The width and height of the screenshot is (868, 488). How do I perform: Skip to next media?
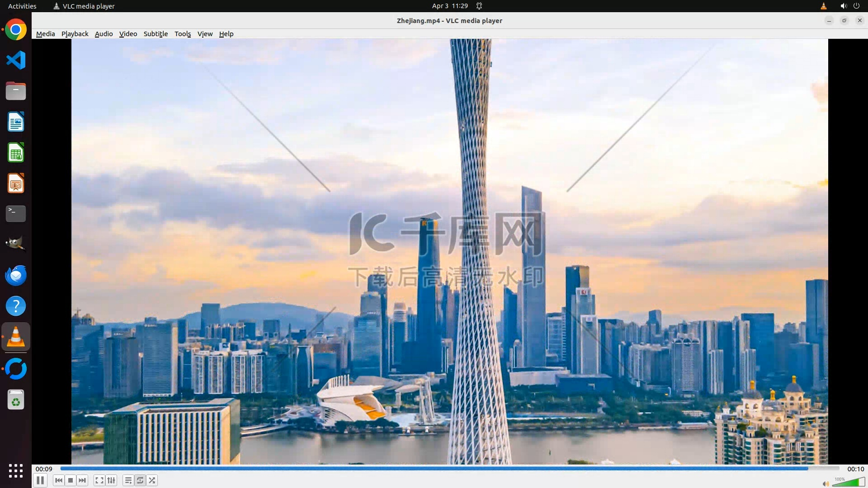[x=82, y=480]
